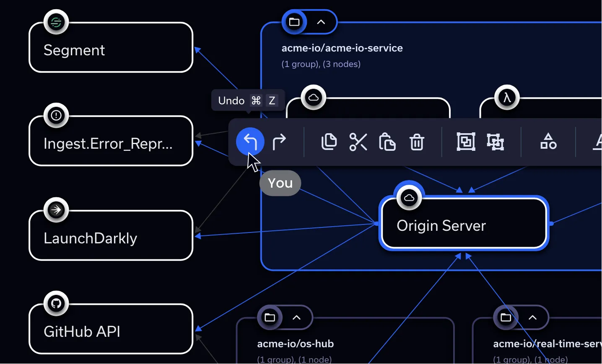Click the Copy icon in toolbar

(x=329, y=142)
